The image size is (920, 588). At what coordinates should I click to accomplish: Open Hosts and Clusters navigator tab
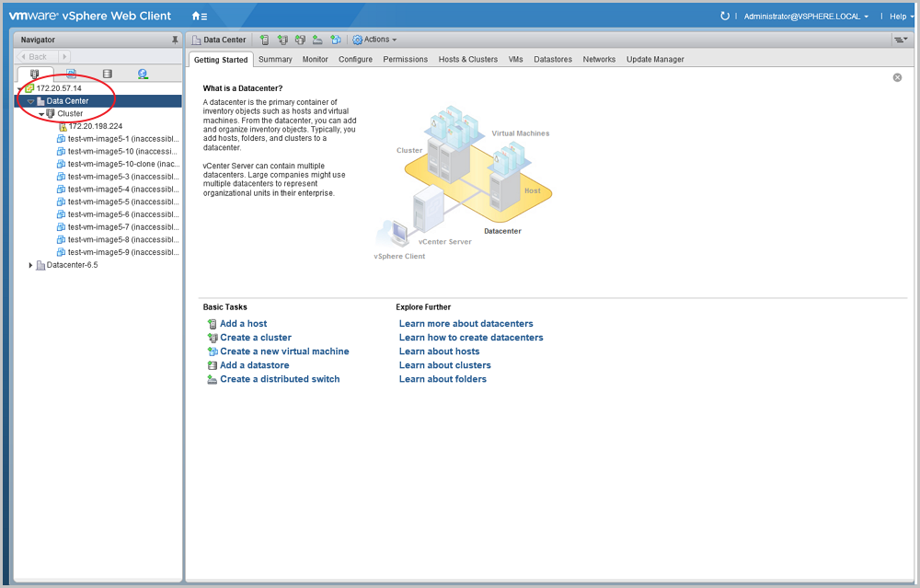point(35,74)
